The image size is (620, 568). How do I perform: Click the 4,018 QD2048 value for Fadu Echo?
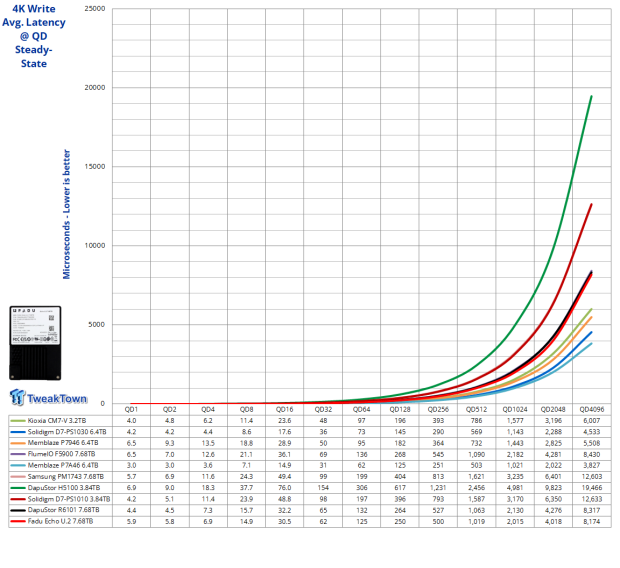click(x=553, y=521)
